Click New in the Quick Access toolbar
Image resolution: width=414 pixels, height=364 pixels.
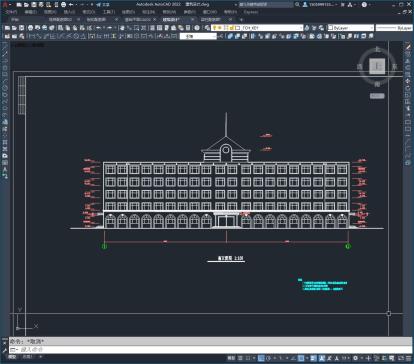19,5
